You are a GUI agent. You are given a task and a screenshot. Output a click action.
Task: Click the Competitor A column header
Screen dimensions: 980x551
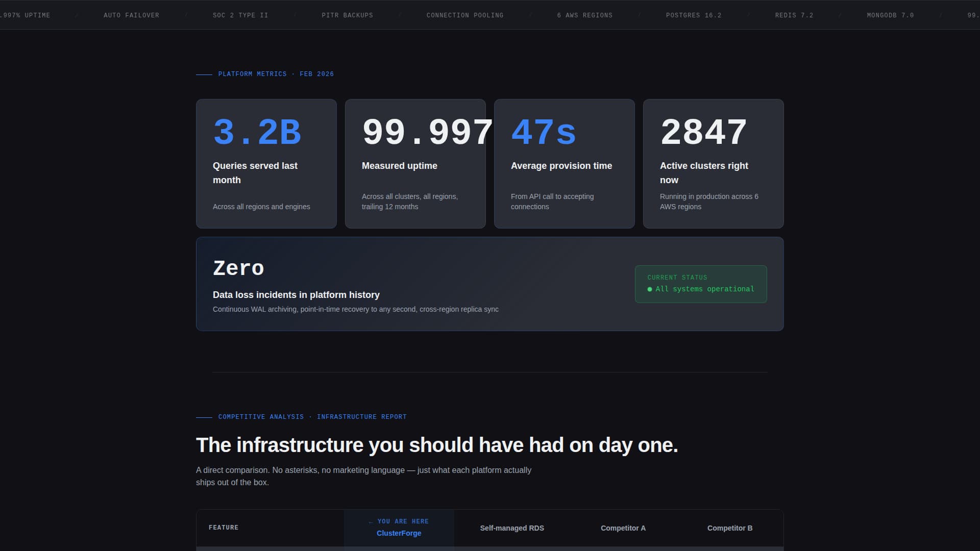pyautogui.click(x=623, y=528)
